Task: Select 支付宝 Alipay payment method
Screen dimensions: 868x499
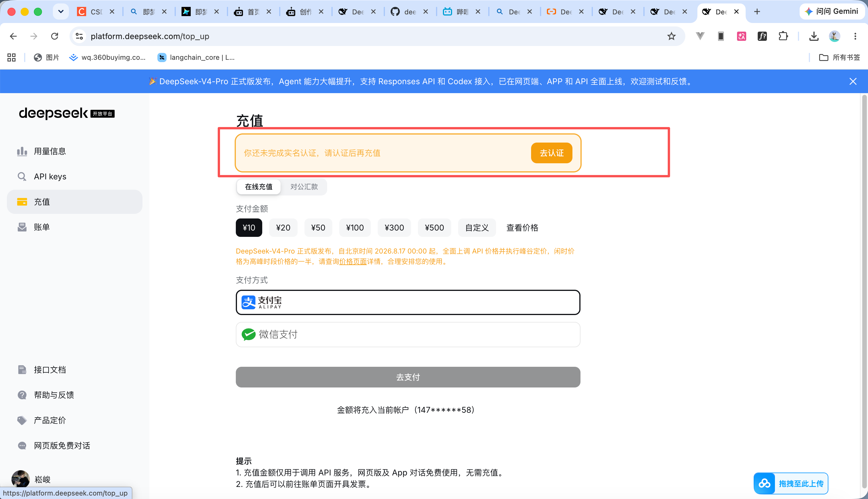Action: (x=408, y=302)
